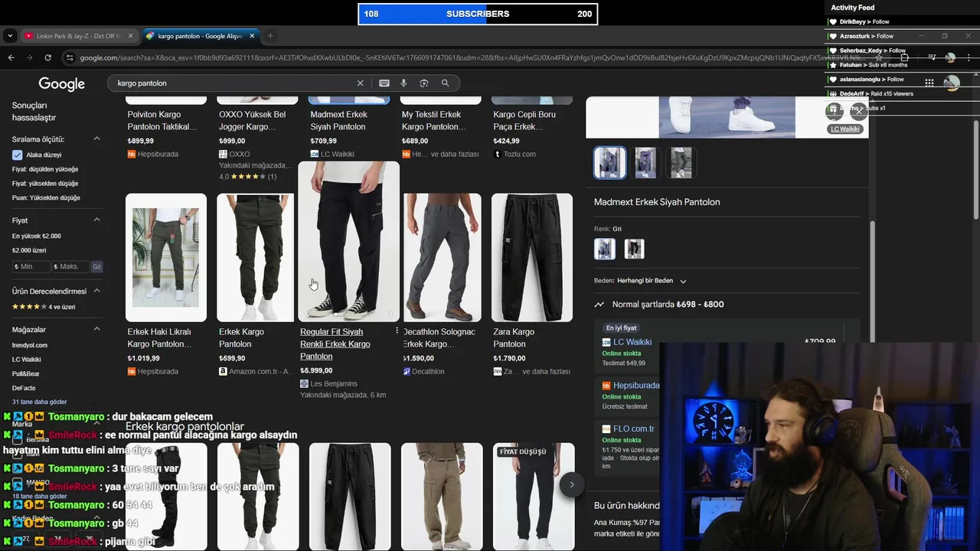980x551 pixels.
Task: Select third product gallery thumbnail
Action: (x=681, y=162)
